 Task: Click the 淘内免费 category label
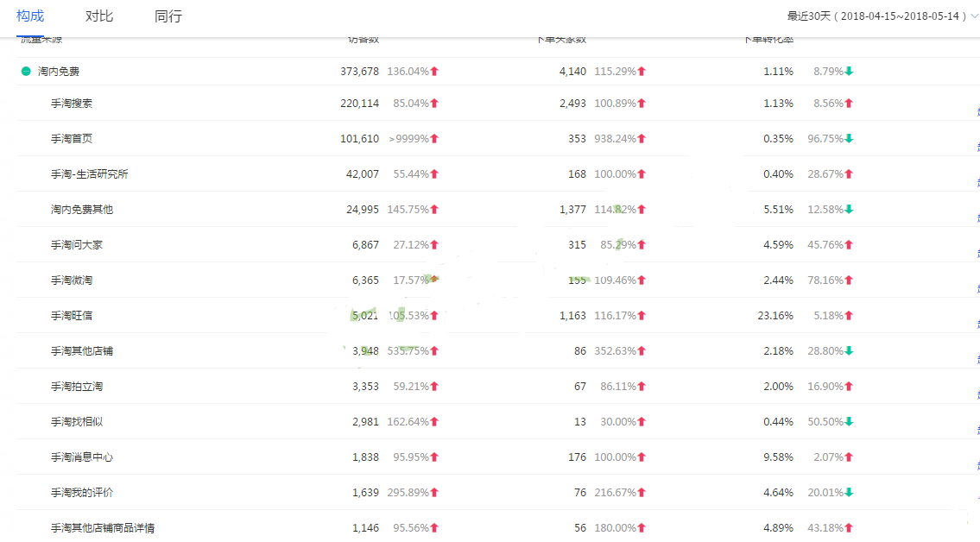pyautogui.click(x=59, y=72)
